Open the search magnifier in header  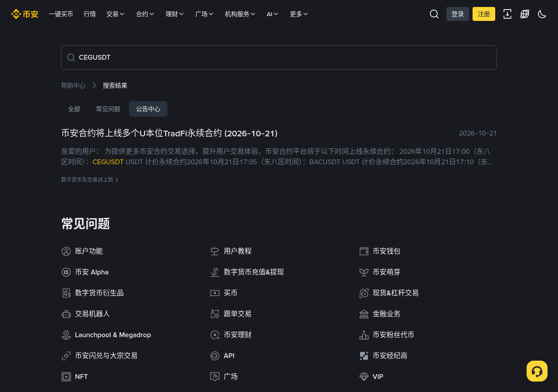tap(434, 14)
